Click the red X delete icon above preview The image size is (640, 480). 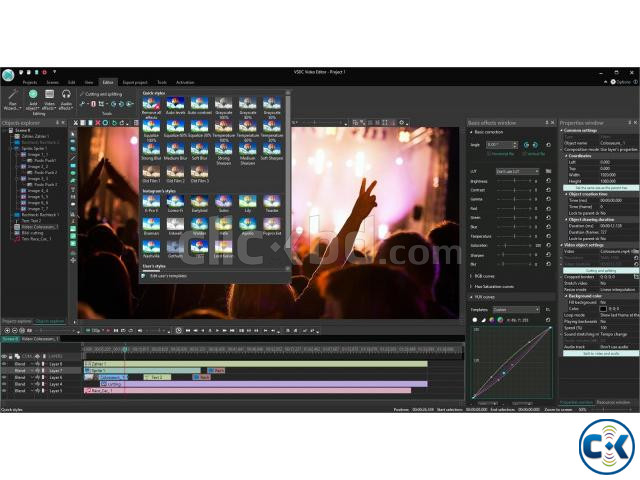pyautogui.click(x=98, y=122)
